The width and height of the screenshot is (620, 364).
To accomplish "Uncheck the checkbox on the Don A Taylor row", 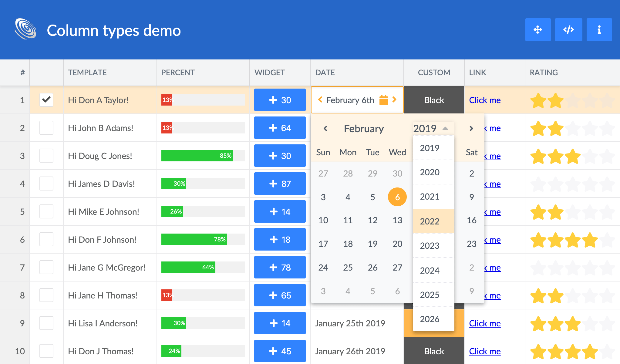I will point(46,100).
